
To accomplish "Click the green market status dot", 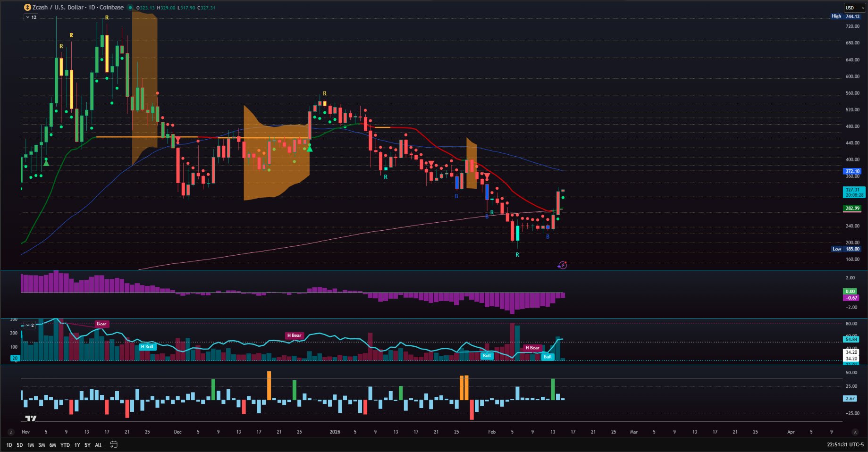I will [x=130, y=8].
